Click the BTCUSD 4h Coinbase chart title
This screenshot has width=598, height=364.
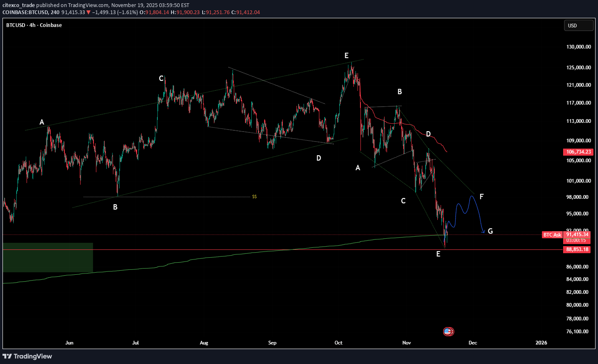pos(34,25)
